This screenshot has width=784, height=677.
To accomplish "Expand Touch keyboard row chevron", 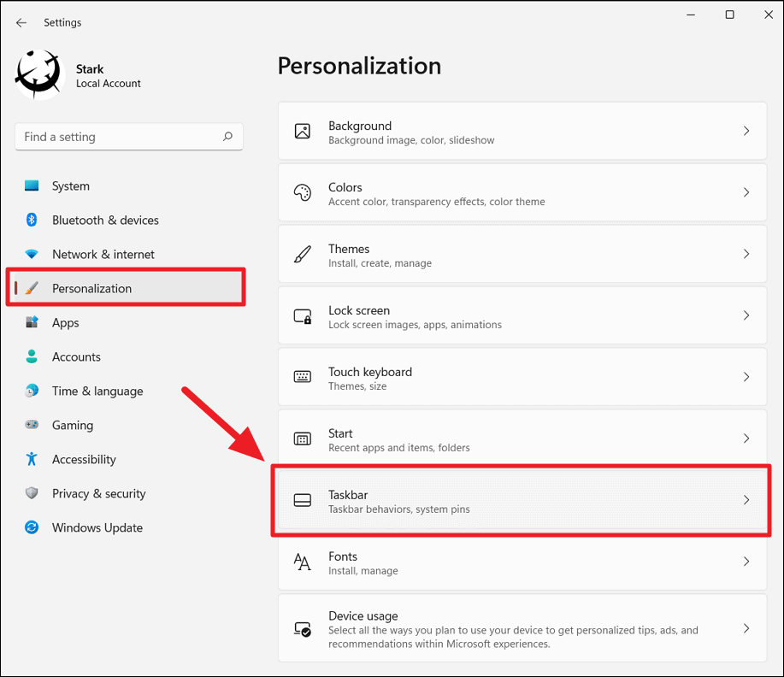I will (746, 377).
